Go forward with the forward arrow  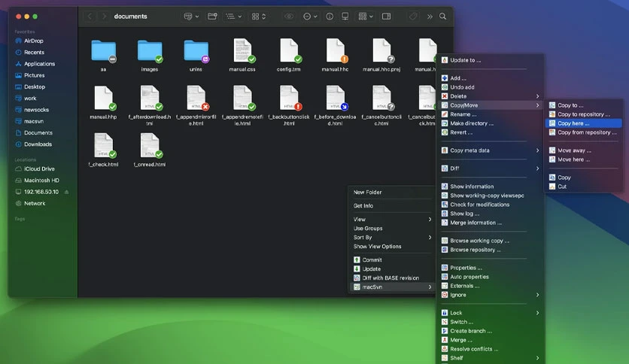coord(105,17)
